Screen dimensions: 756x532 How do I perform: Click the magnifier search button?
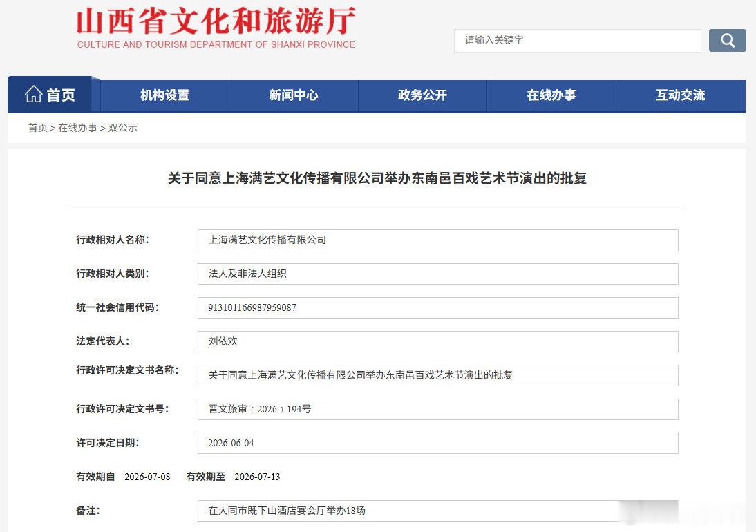coord(727,41)
